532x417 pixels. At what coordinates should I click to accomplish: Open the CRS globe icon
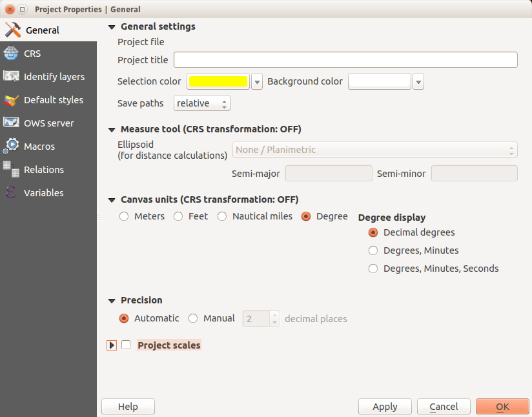coord(11,54)
